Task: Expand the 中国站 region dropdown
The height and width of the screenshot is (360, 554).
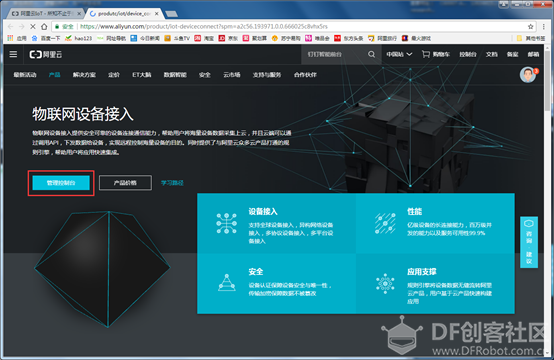Action: tap(399, 54)
